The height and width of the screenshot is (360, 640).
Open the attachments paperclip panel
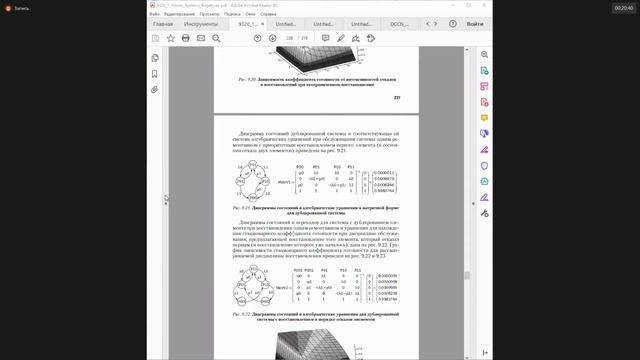(155, 89)
